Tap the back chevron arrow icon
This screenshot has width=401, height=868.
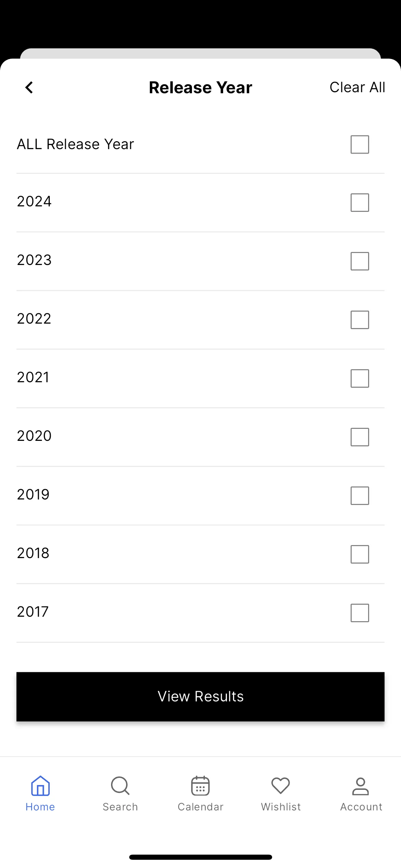[x=29, y=87]
